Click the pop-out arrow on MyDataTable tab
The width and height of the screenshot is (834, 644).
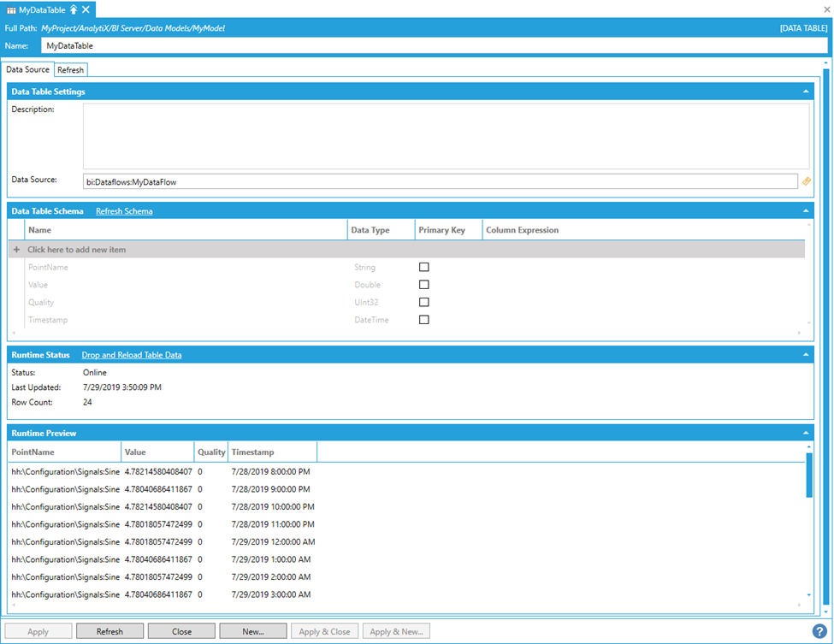pyautogui.click(x=74, y=9)
